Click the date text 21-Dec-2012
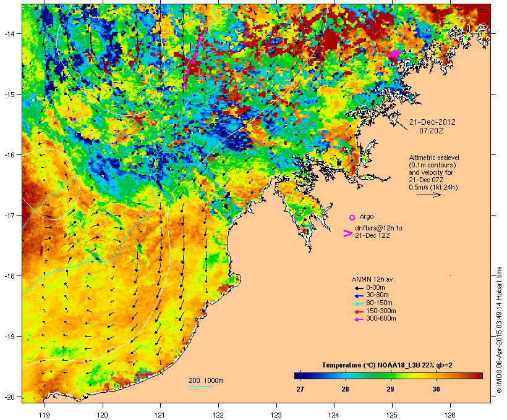The image size is (507, 420). tap(432, 122)
